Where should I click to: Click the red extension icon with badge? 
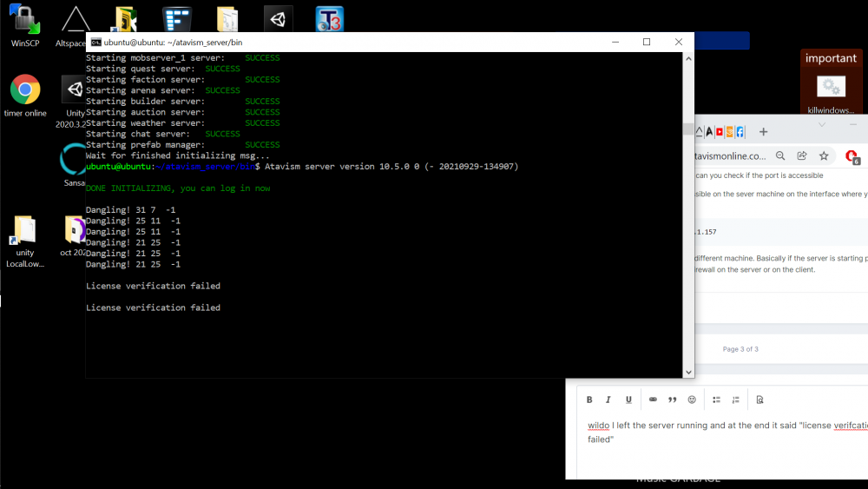[x=852, y=156]
